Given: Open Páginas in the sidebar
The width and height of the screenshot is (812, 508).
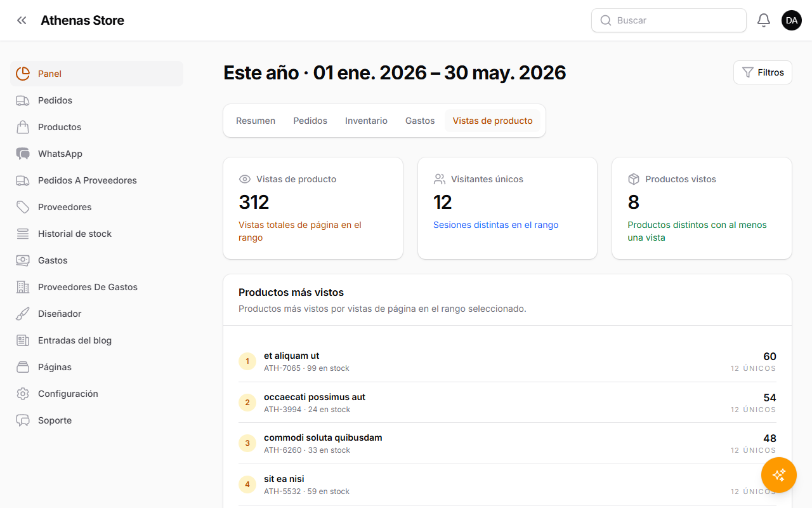Looking at the screenshot, I should [x=97, y=367].
